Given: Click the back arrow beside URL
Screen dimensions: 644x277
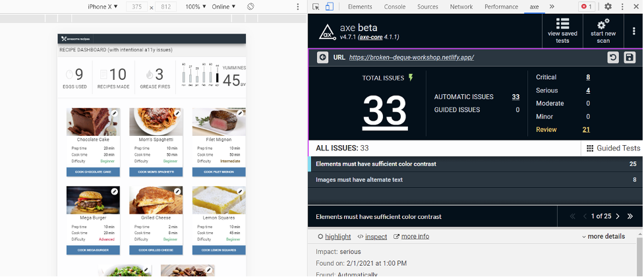Looking at the screenshot, I should (x=322, y=57).
